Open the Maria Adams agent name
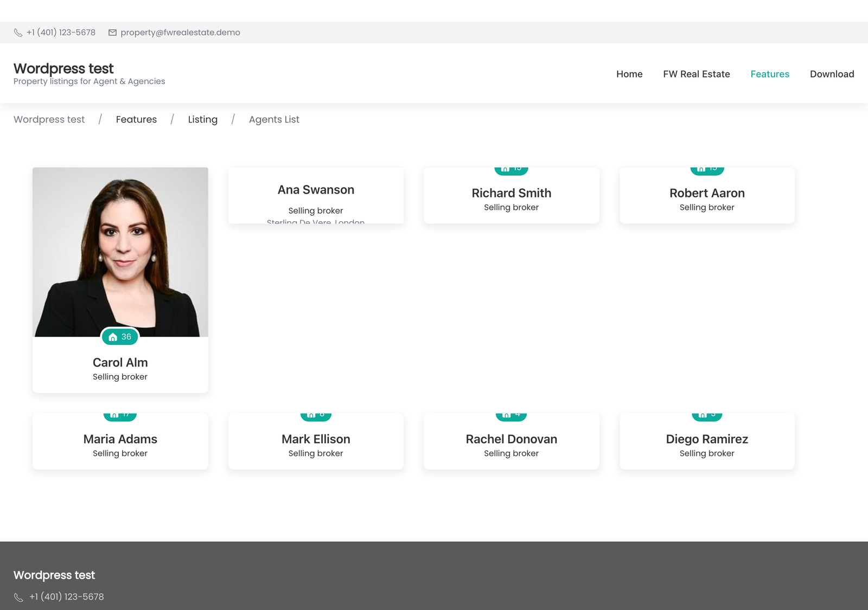This screenshot has width=868, height=610. tap(120, 439)
